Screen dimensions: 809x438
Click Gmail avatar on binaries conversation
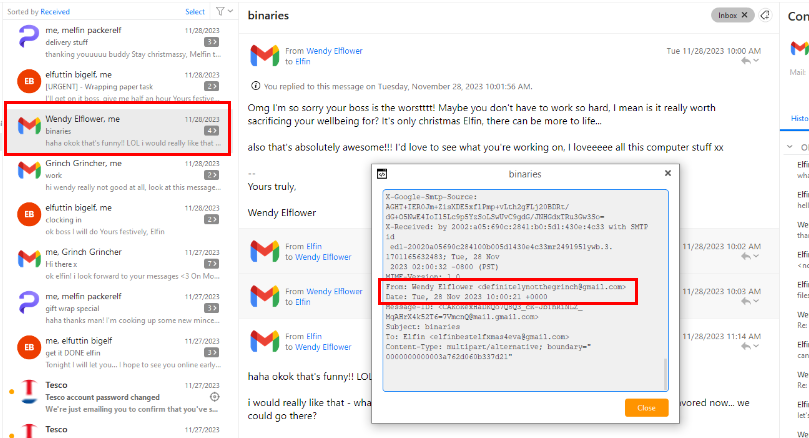click(29, 125)
